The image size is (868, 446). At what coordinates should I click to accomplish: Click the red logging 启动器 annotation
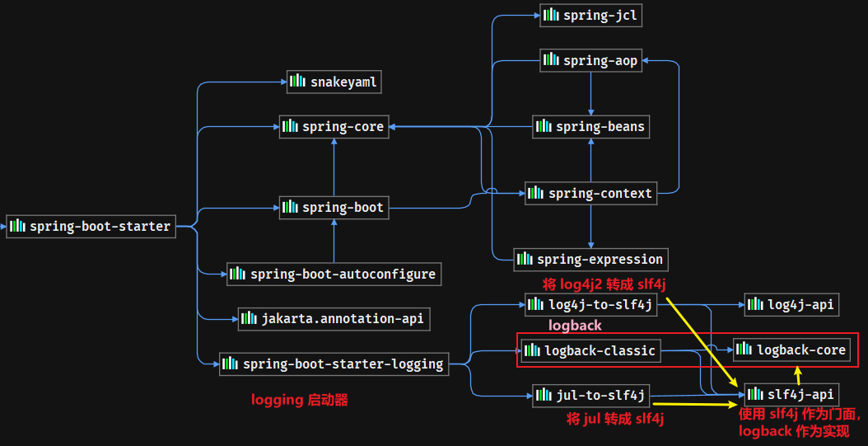pyautogui.click(x=300, y=400)
